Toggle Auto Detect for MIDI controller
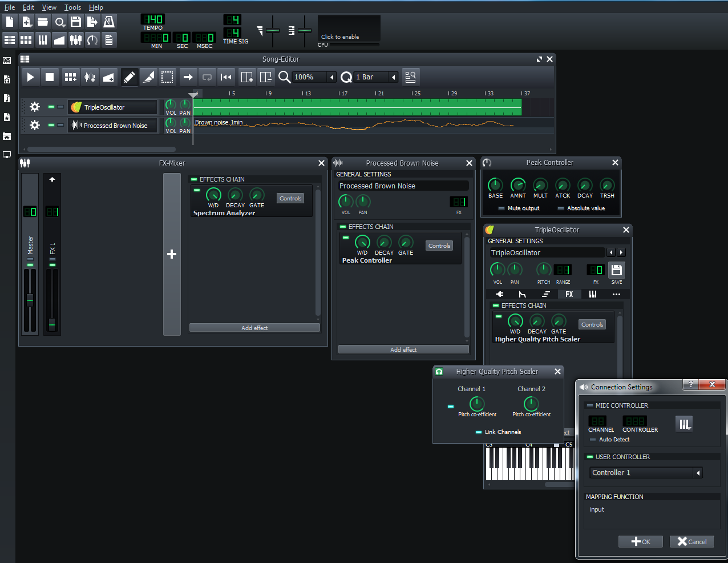This screenshot has width=728, height=563. pyautogui.click(x=593, y=440)
